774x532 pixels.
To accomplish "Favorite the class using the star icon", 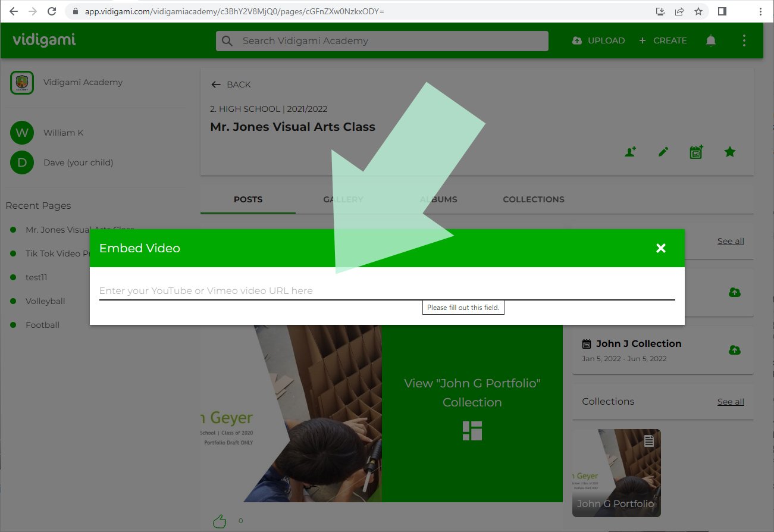I will [x=730, y=152].
